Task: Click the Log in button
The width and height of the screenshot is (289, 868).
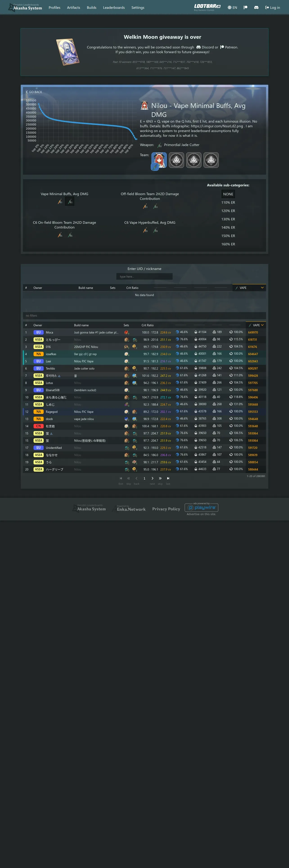Action: (273, 7)
